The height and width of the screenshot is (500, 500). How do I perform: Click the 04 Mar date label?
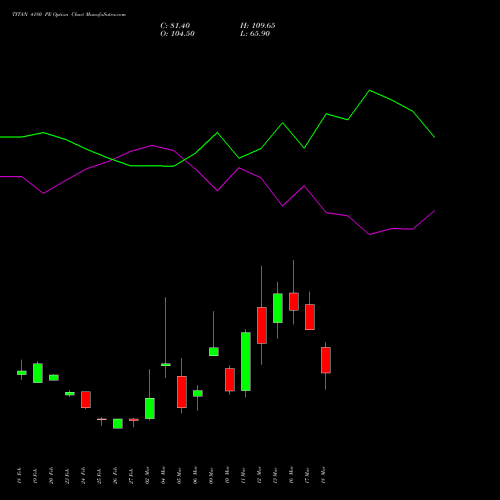163,476
